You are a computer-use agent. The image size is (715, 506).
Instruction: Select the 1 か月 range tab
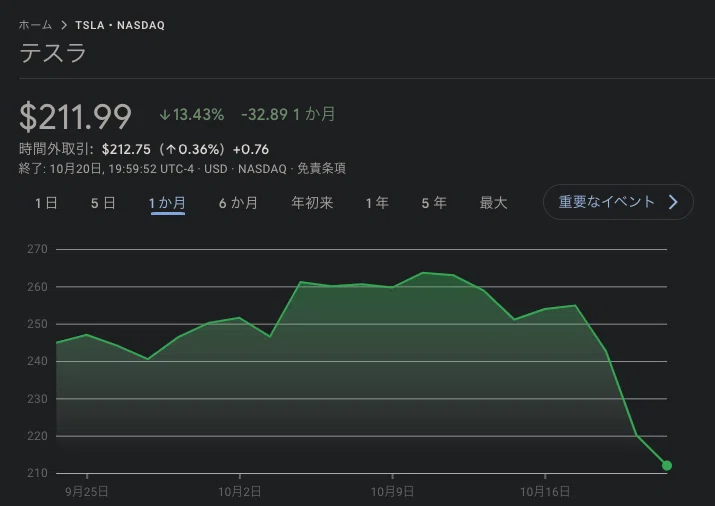click(x=167, y=203)
